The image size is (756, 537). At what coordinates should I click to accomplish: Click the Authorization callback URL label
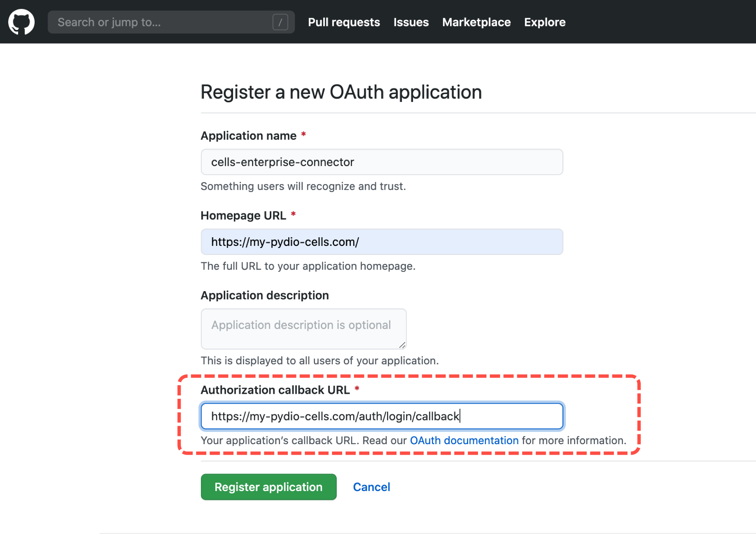(x=275, y=389)
